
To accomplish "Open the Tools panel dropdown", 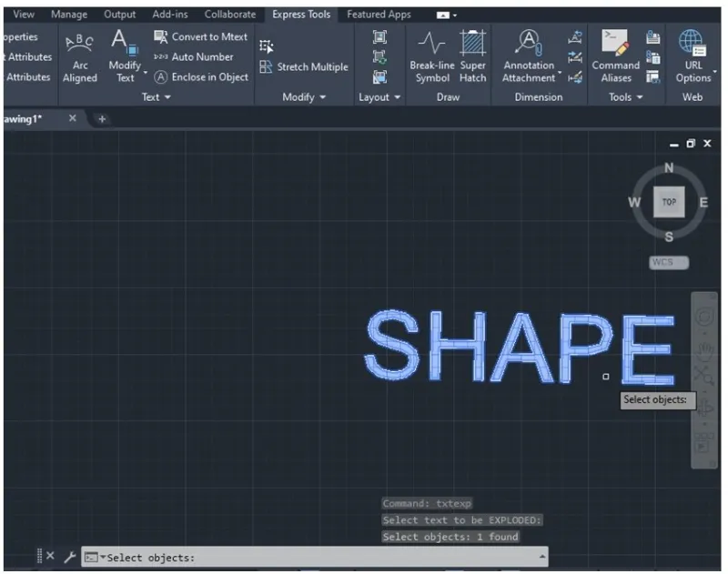I will coord(626,97).
